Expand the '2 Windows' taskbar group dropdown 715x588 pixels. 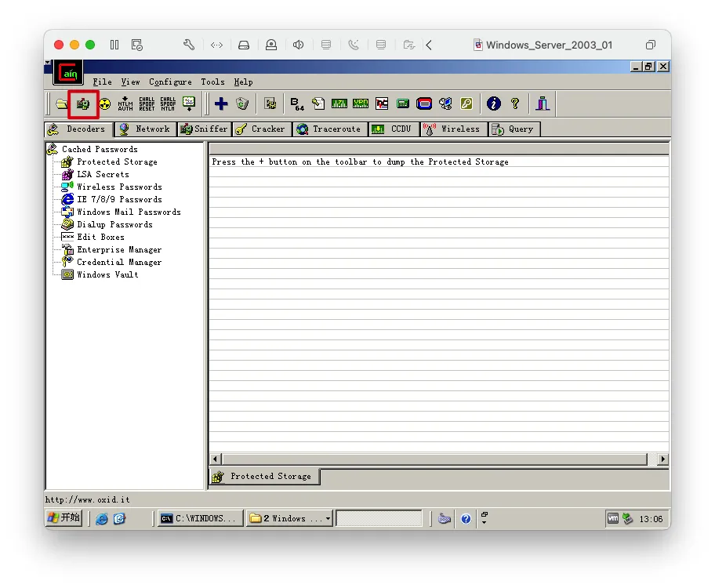coord(328,519)
